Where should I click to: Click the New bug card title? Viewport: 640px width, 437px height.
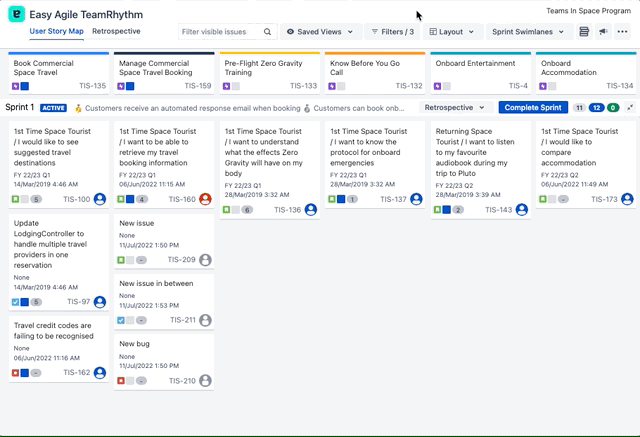point(134,344)
